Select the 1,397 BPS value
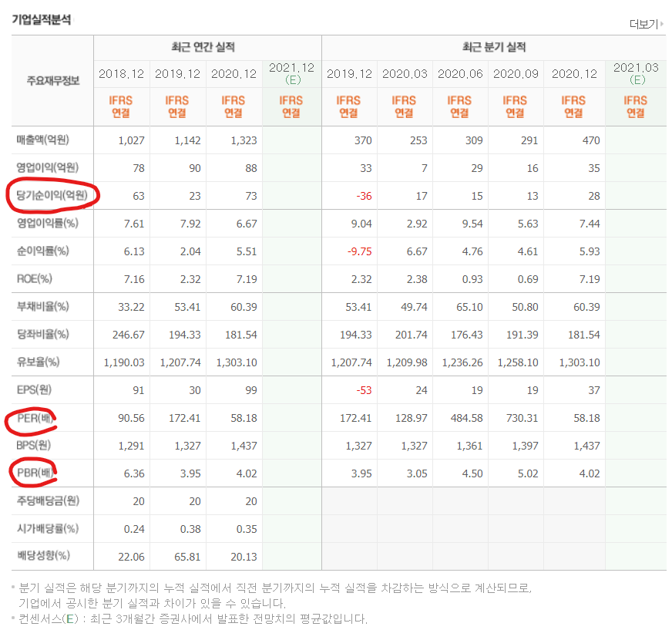Screen dimensions: 672x630 pyautogui.click(x=525, y=446)
